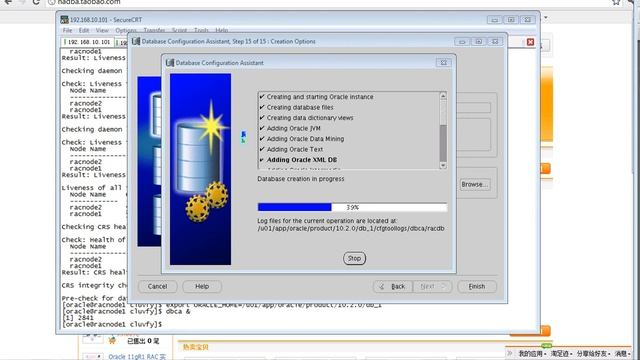The image size is (640, 360).
Task: Open the 我的应用 dropdown
Action: [532, 353]
